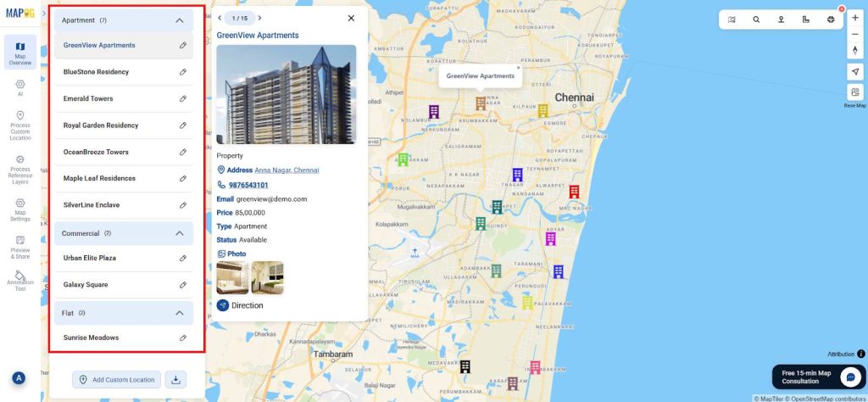Locate me using the navigation arrow
Image resolution: width=868 pixels, height=402 pixels.
855,72
